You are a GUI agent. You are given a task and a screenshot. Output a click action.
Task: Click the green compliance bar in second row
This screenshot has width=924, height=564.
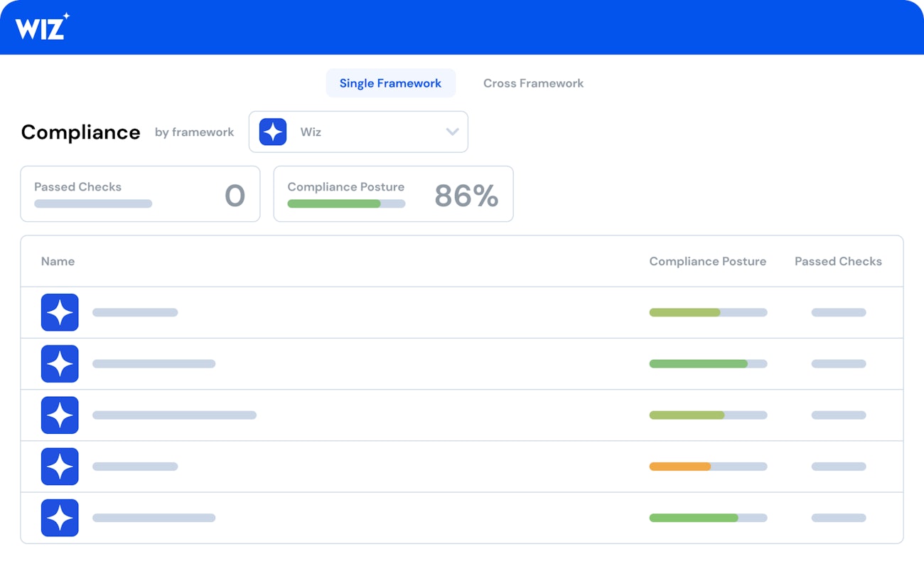coord(699,363)
